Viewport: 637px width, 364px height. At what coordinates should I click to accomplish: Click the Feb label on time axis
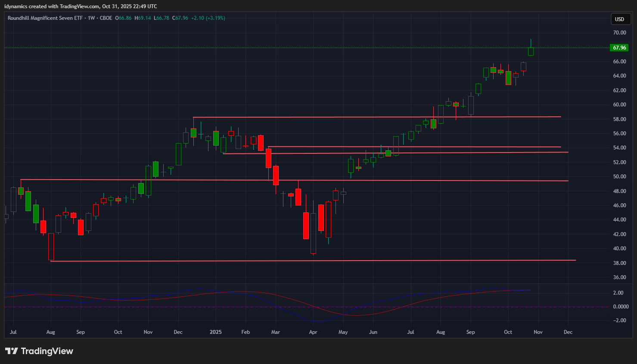tap(245, 332)
